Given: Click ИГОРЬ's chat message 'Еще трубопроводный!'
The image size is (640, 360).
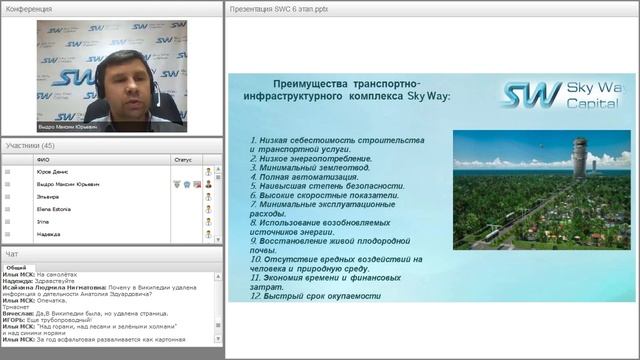Looking at the screenshot, I should click(47, 320).
